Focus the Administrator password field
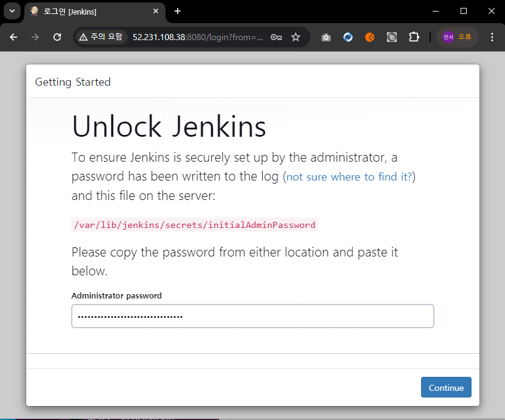Screen dimensions: 505x420 click(252, 316)
